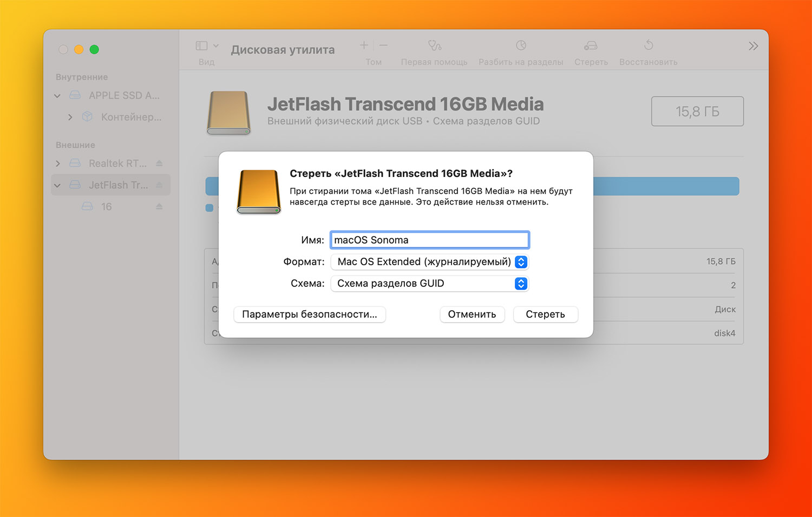Image resolution: width=812 pixels, height=517 pixels.
Task: Click the Erase button in the dialog
Action: click(545, 315)
